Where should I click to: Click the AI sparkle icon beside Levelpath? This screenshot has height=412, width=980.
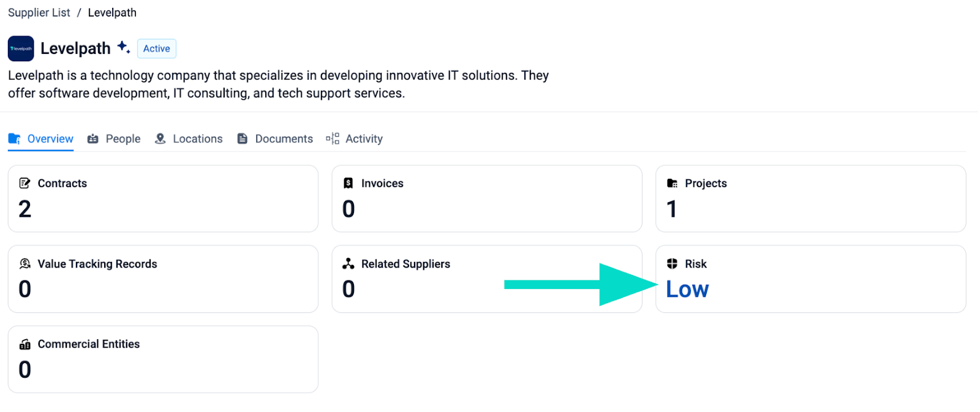[123, 47]
